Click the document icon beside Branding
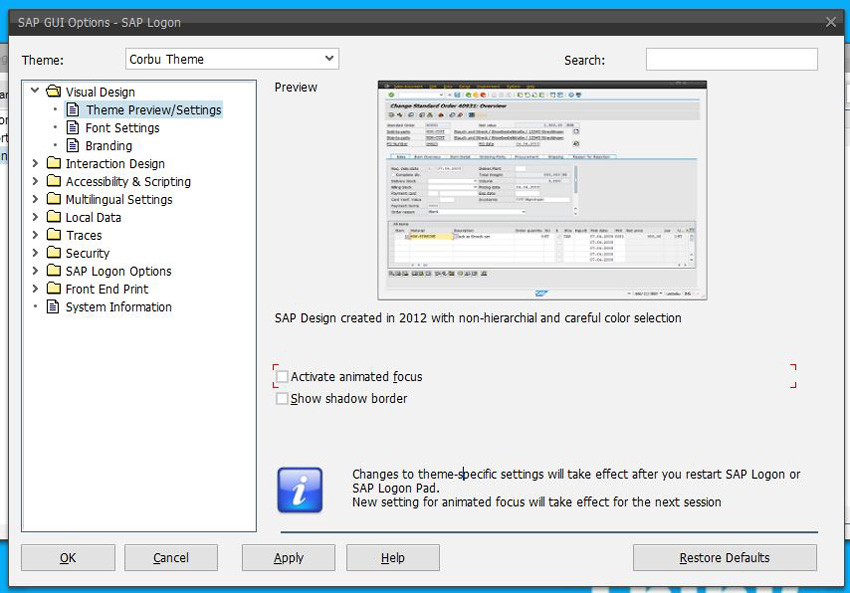850x593 pixels. pos(73,145)
